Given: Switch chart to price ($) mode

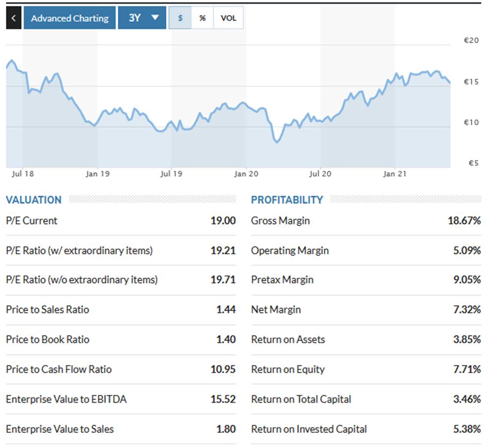Looking at the screenshot, I should click(180, 18).
